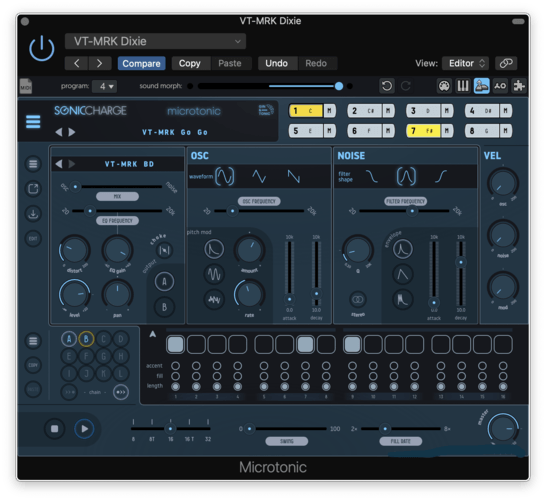
Task: Open the pattern section hamburger menu
Action: click(x=33, y=341)
